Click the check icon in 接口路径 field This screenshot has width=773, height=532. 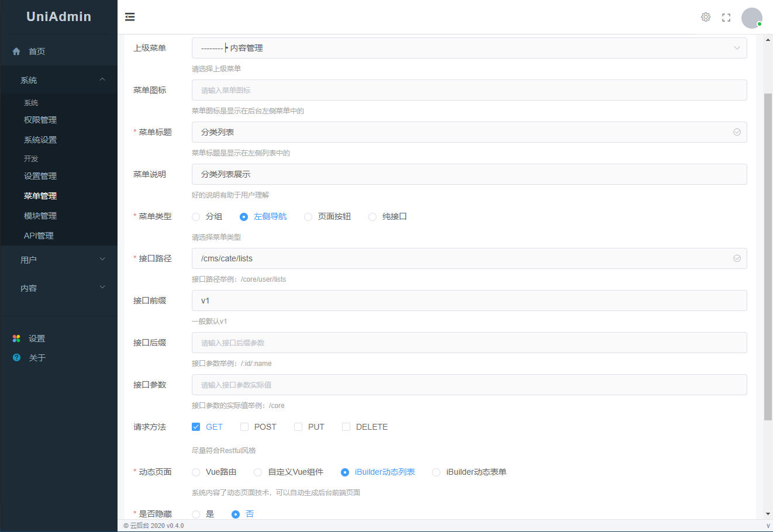point(737,258)
